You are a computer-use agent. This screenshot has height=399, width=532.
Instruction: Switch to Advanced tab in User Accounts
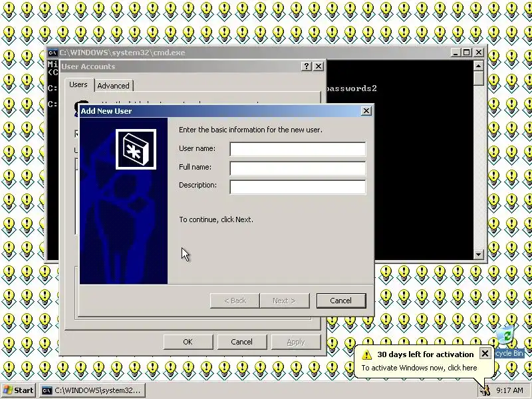point(113,86)
